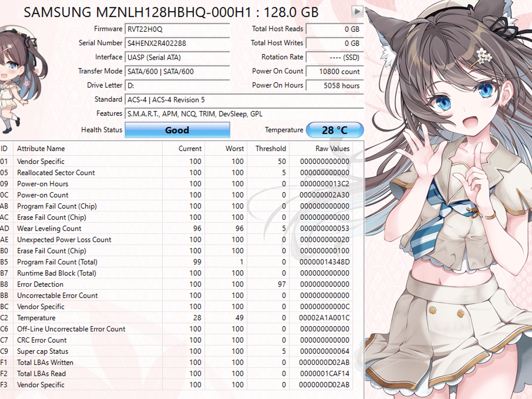The image size is (532, 399).
Task: Click the ID column header
Action: point(6,149)
